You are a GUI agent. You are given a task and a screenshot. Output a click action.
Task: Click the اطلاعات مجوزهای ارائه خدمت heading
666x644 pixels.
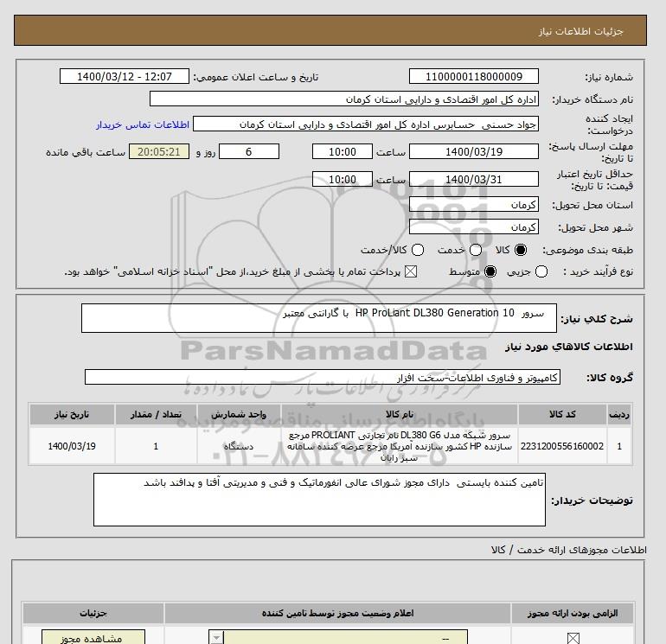[569, 550]
